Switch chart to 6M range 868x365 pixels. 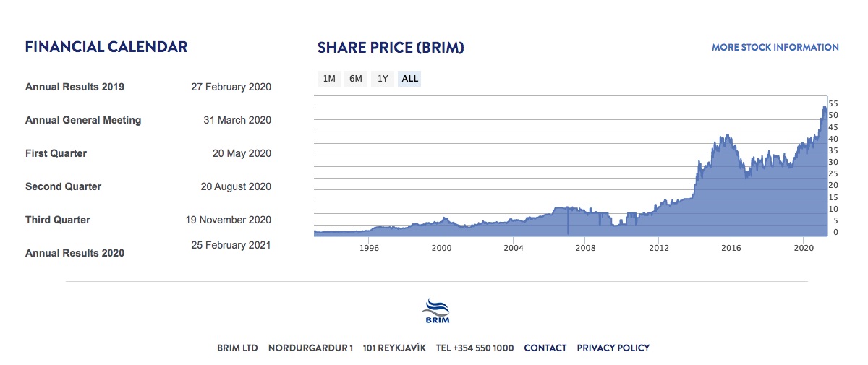356,79
